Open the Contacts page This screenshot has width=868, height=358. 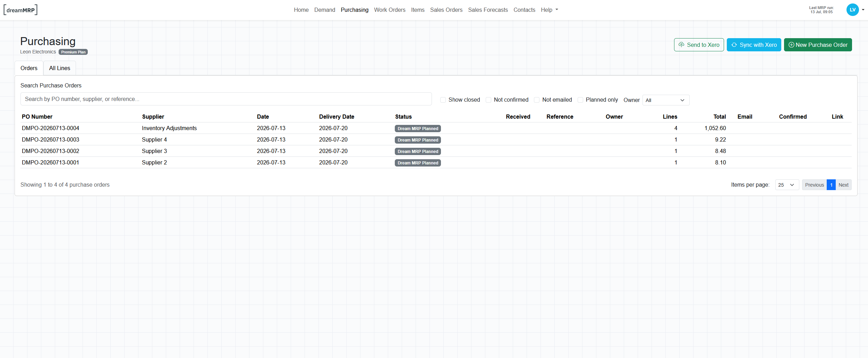point(524,10)
